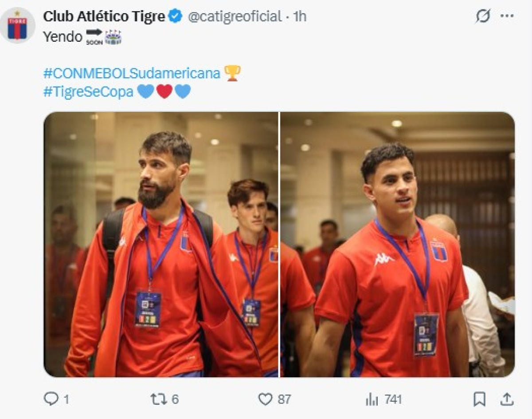Open the Club Atlético Tigre profile avatar
The width and height of the screenshot is (532, 419).
[17, 25]
